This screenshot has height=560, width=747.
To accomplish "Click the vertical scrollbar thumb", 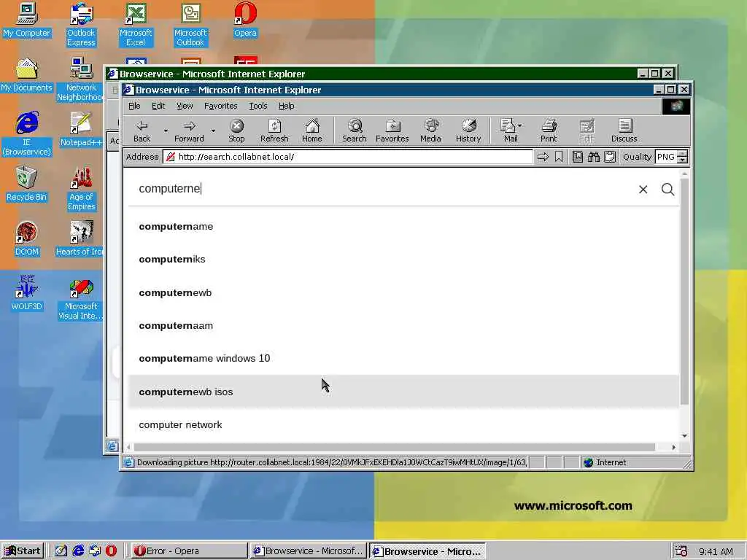I will click(x=684, y=292).
